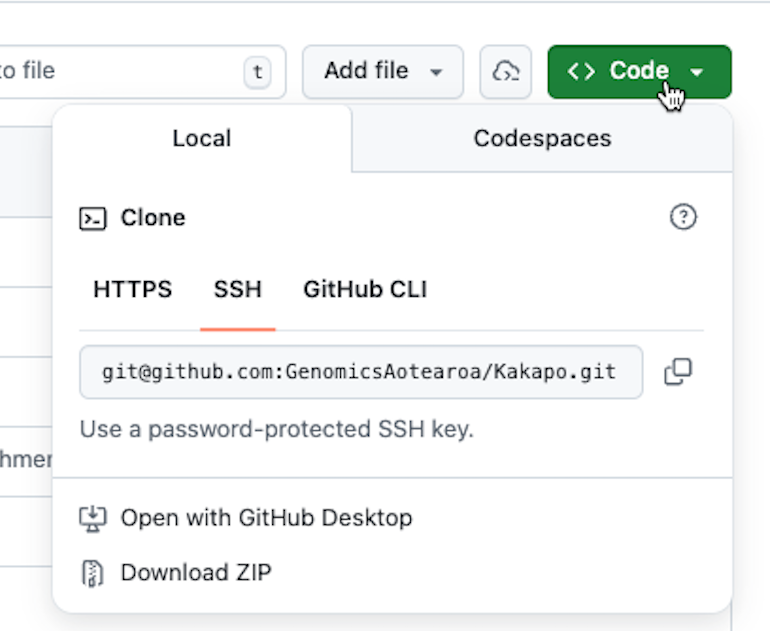770x631 pixels.
Task: Click the caret arrow on Add file
Action: tap(436, 72)
